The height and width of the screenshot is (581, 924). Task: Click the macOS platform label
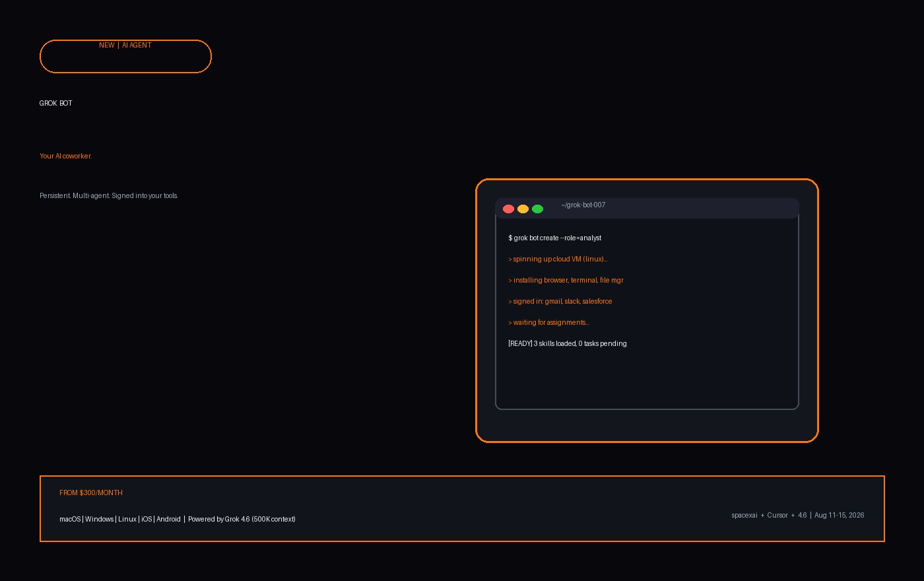coord(70,519)
